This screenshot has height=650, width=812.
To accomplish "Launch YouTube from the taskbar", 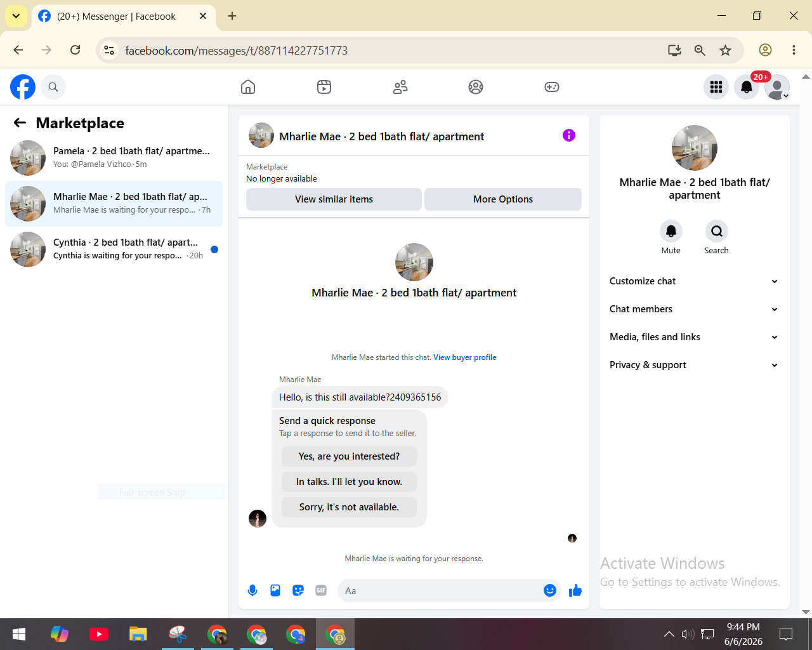I will pos(99,634).
